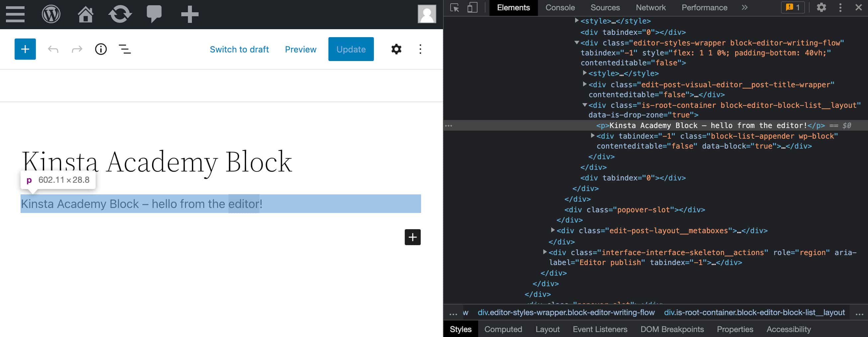Image resolution: width=868 pixels, height=337 pixels.
Task: Toggle the DevTools device toolbar icon
Action: pyautogui.click(x=473, y=8)
